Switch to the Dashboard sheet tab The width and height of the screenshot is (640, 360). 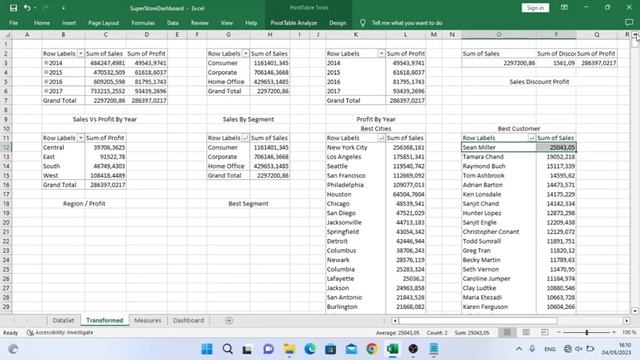point(188,320)
